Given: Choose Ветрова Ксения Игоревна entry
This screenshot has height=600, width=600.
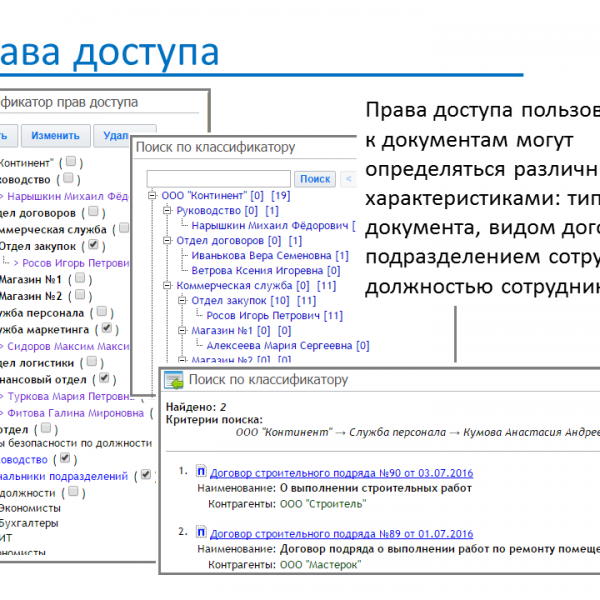Looking at the screenshot, I should 258,270.
